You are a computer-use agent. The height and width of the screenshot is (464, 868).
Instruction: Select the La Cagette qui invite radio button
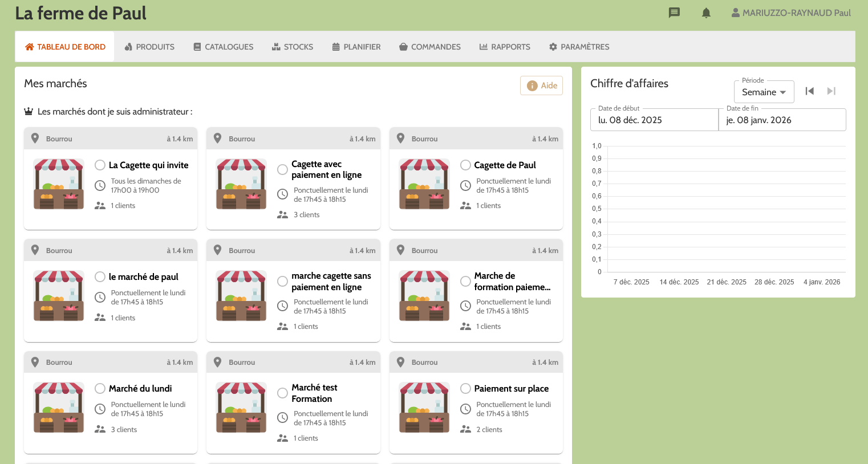[x=100, y=165]
